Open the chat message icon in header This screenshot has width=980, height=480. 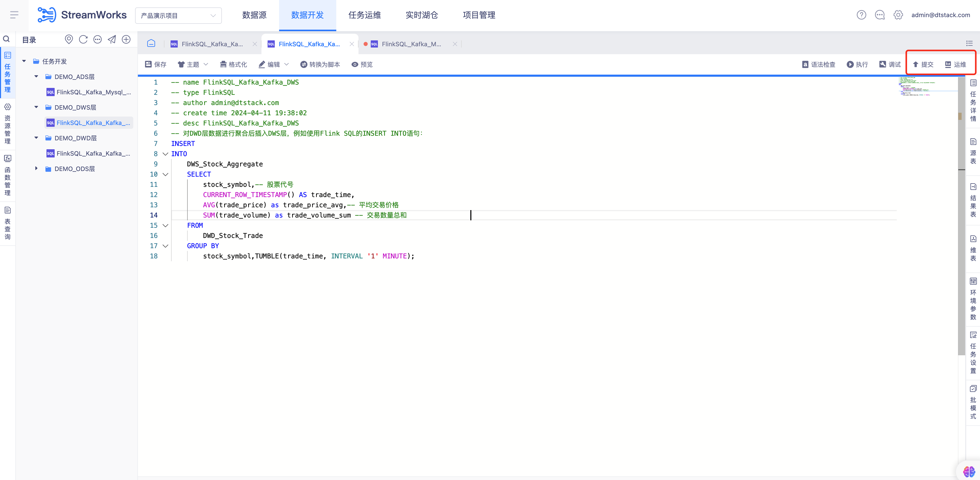click(x=880, y=15)
